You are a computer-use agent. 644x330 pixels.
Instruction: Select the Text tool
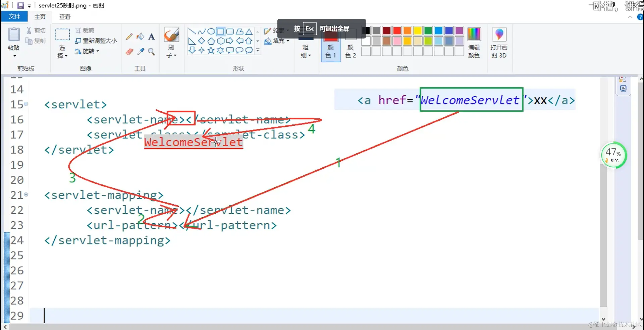(152, 37)
